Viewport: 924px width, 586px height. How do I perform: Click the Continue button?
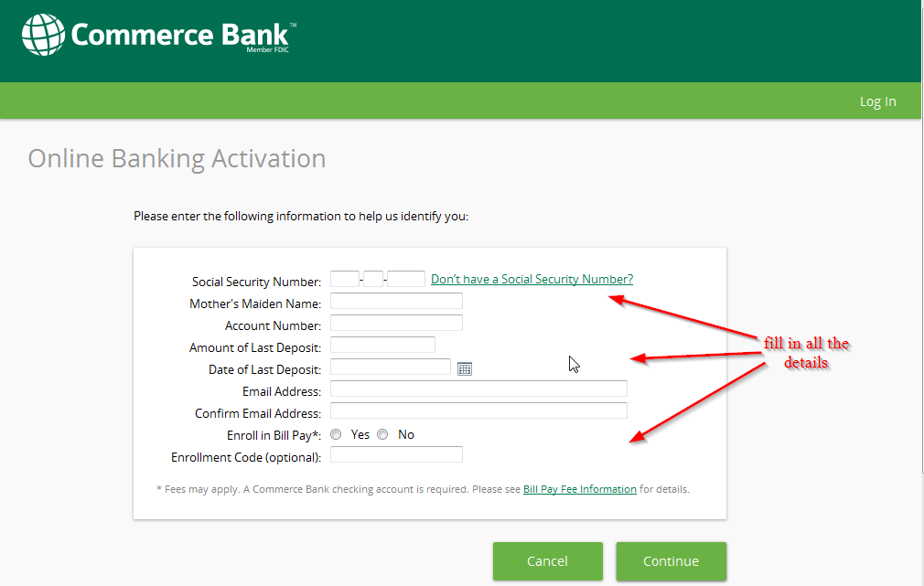click(672, 560)
